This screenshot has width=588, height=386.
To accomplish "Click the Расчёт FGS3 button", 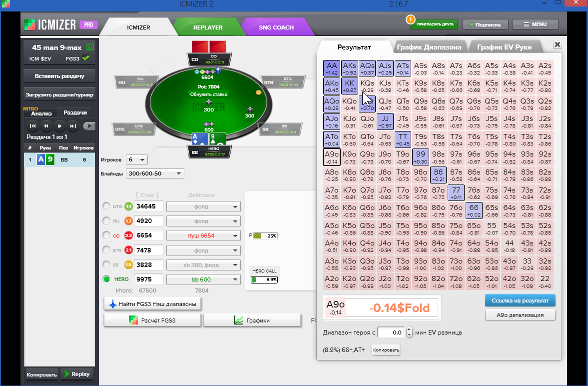I will coord(153,320).
